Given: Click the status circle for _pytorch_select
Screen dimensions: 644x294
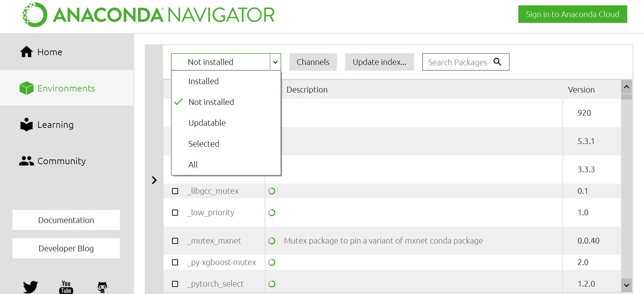Looking at the screenshot, I should 272,284.
